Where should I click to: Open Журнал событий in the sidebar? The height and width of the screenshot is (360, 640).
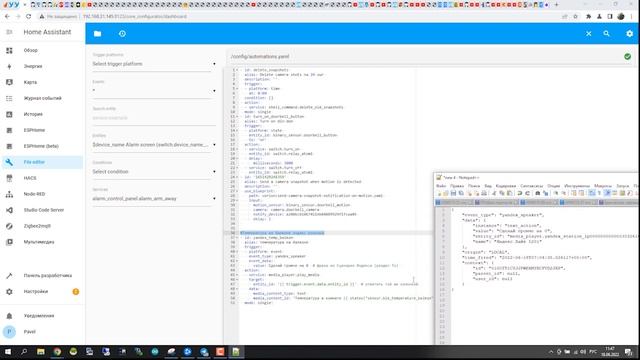click(x=42, y=98)
